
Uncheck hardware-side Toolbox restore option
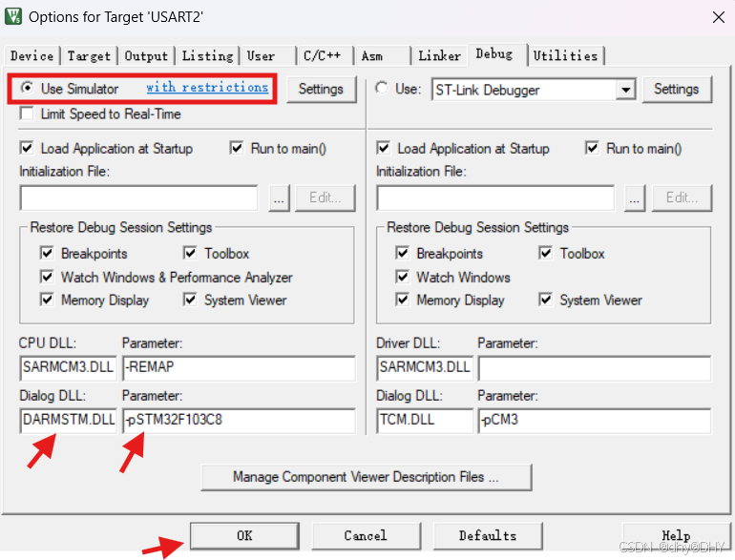[x=546, y=253]
